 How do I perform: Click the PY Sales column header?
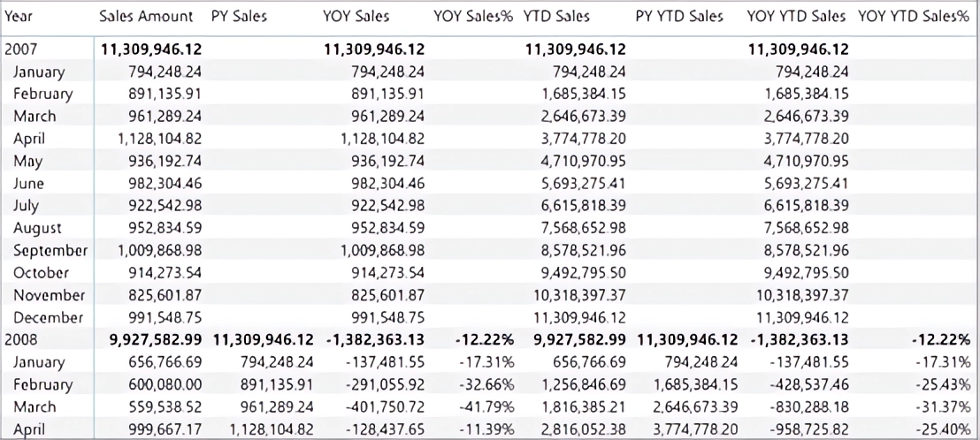pyautogui.click(x=240, y=17)
